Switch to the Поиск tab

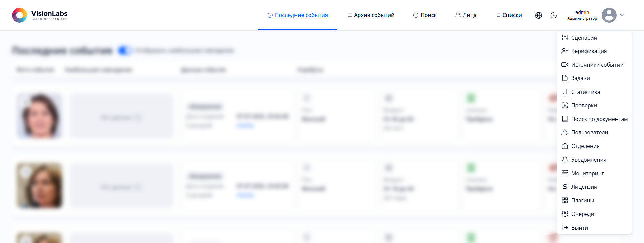pos(425,15)
